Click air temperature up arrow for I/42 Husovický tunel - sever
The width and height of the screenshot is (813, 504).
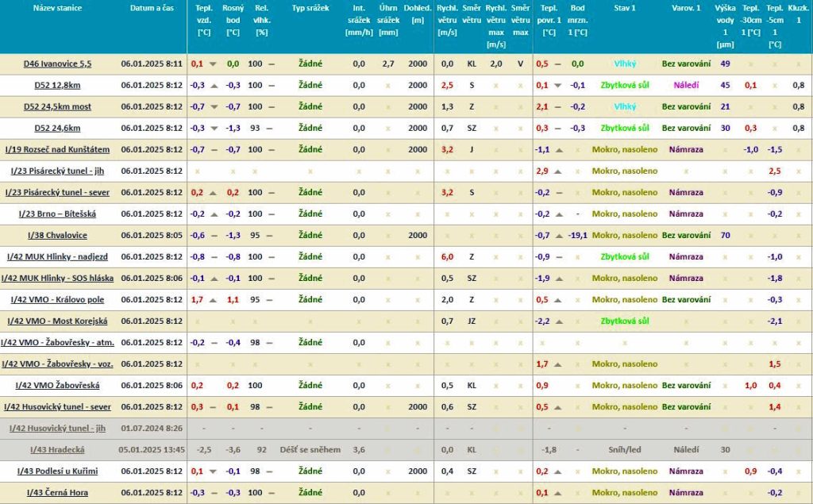[x=213, y=407]
